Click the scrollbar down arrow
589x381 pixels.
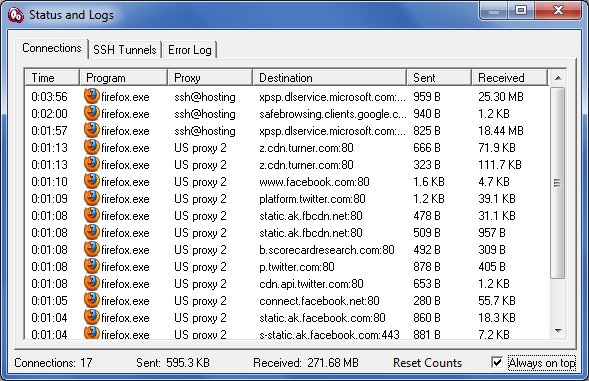click(x=558, y=331)
